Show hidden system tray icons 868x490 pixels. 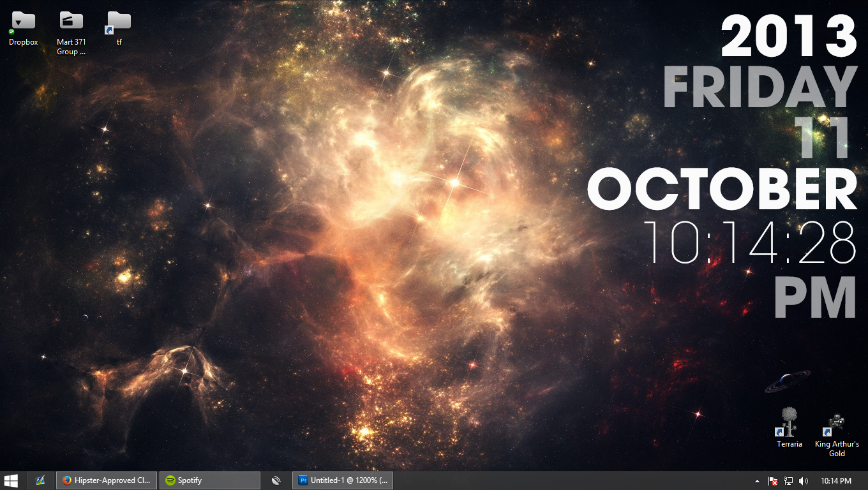point(758,481)
